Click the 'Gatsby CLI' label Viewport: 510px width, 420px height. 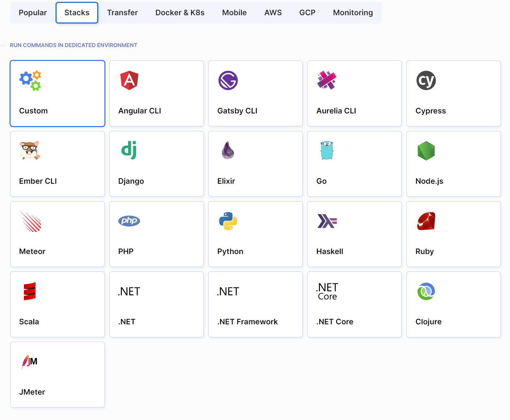pos(237,111)
